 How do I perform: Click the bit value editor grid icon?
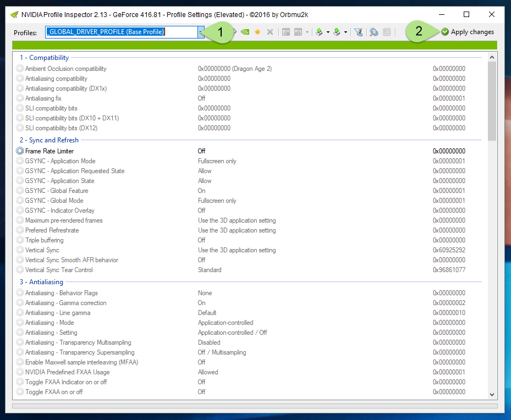coord(387,32)
